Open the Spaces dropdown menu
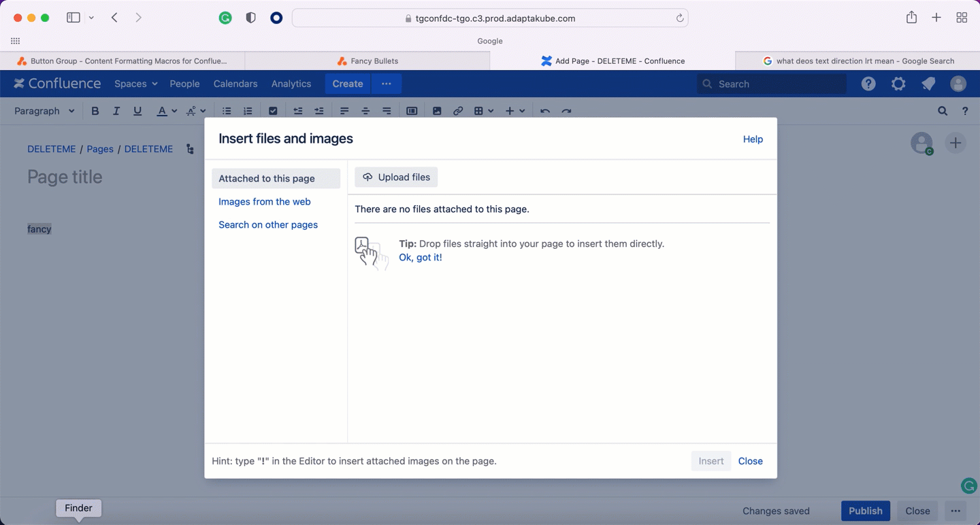980x525 pixels. [136, 84]
